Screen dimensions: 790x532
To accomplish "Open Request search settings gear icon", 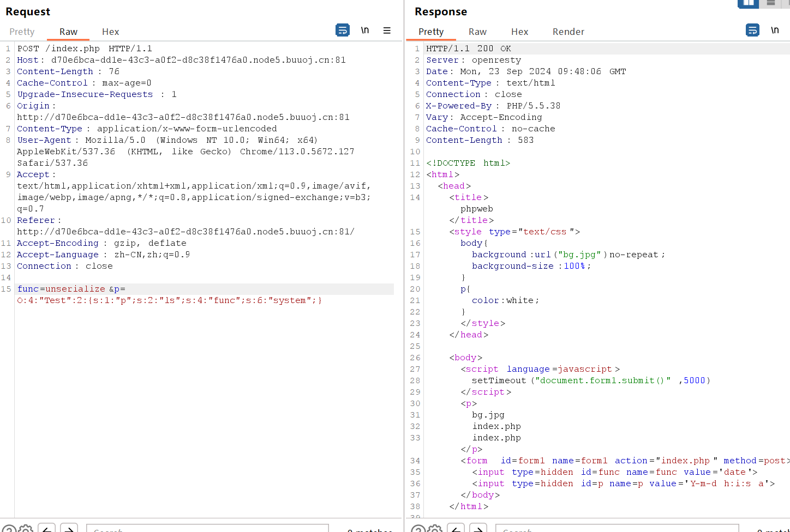I will [26, 528].
